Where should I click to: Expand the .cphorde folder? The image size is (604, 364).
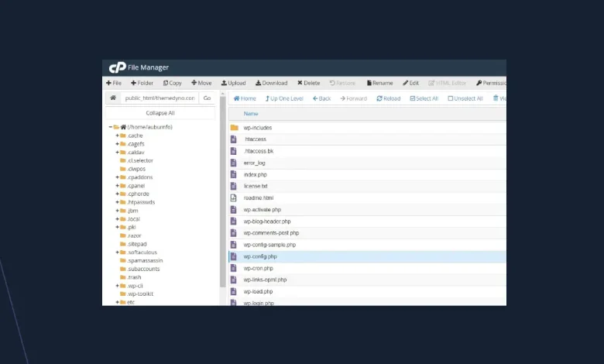coord(117,194)
